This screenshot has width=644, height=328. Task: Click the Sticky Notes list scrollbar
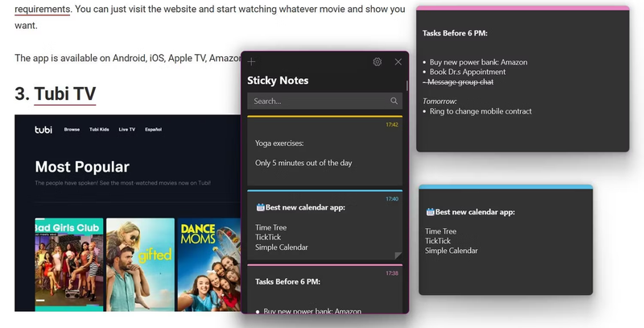click(407, 85)
